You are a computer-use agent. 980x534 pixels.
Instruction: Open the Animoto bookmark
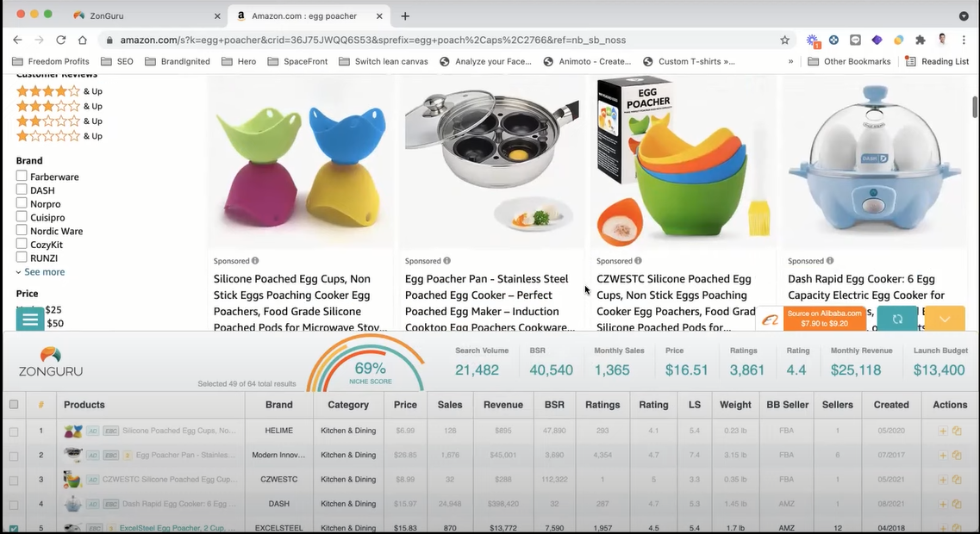point(588,61)
